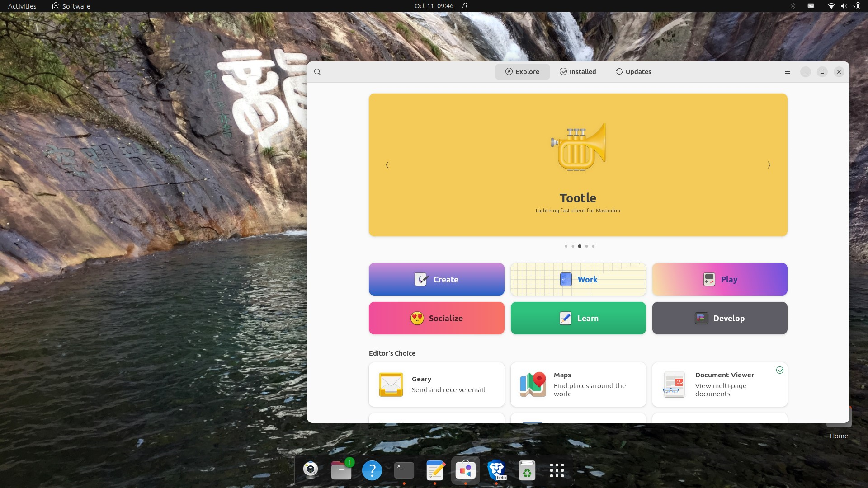Screen dimensions: 868x488
Task: Open the Work category
Action: point(578,279)
